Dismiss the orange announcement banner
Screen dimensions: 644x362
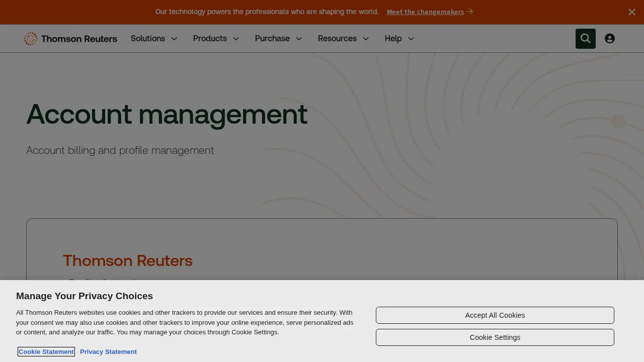point(632,12)
